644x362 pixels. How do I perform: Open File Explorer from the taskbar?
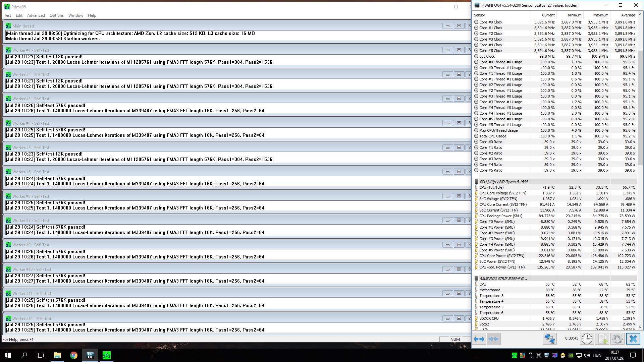coord(57,355)
